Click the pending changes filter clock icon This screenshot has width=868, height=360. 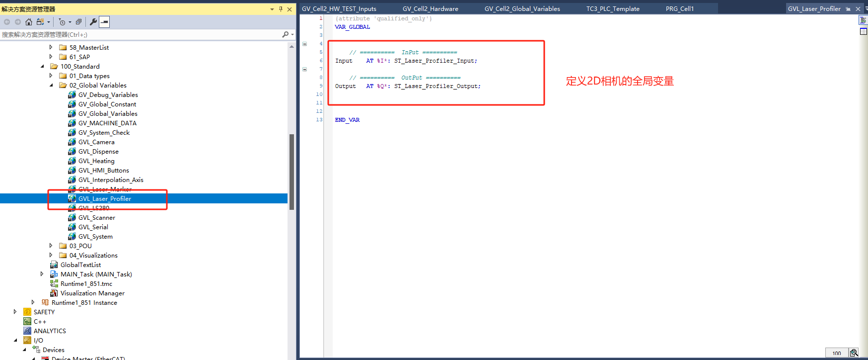[x=62, y=22]
